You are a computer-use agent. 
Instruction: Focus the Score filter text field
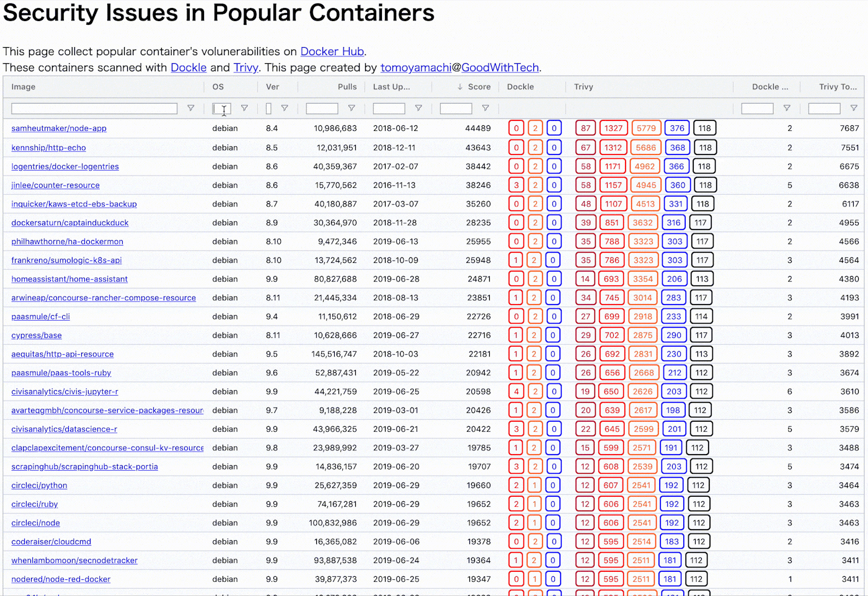point(456,109)
